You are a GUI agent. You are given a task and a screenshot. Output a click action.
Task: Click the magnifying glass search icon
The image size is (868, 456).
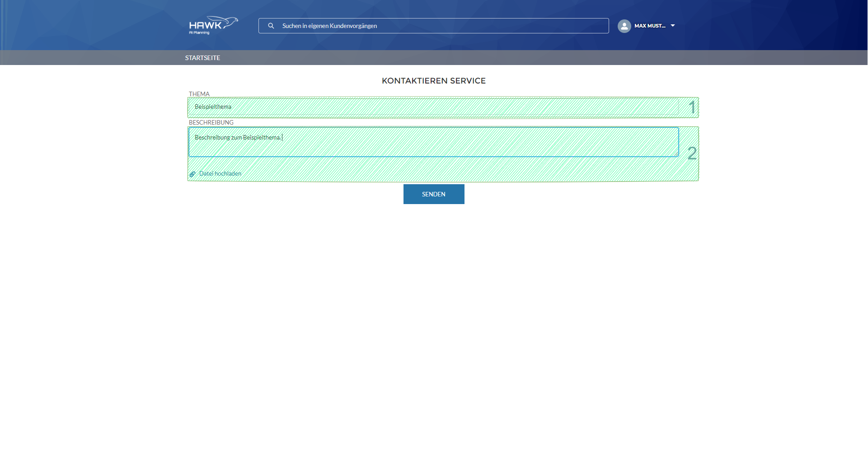(271, 26)
